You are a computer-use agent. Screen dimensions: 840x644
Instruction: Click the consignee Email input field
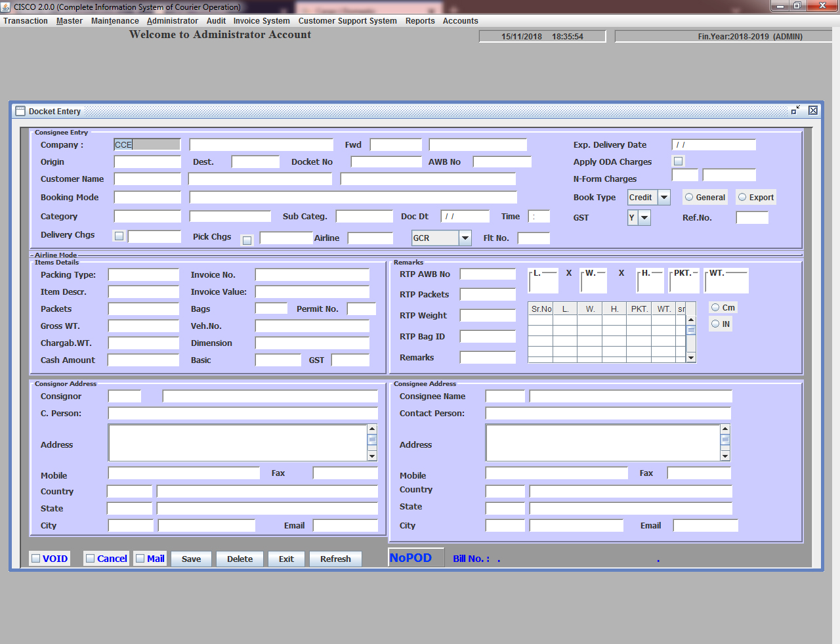pos(705,525)
